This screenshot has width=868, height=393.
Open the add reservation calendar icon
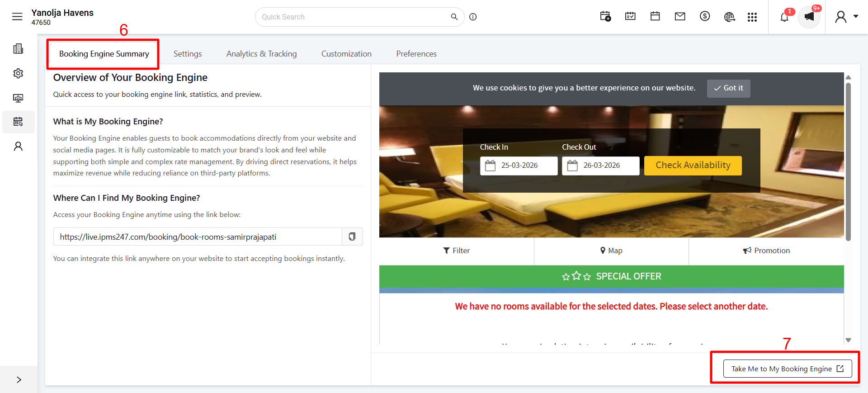click(605, 17)
